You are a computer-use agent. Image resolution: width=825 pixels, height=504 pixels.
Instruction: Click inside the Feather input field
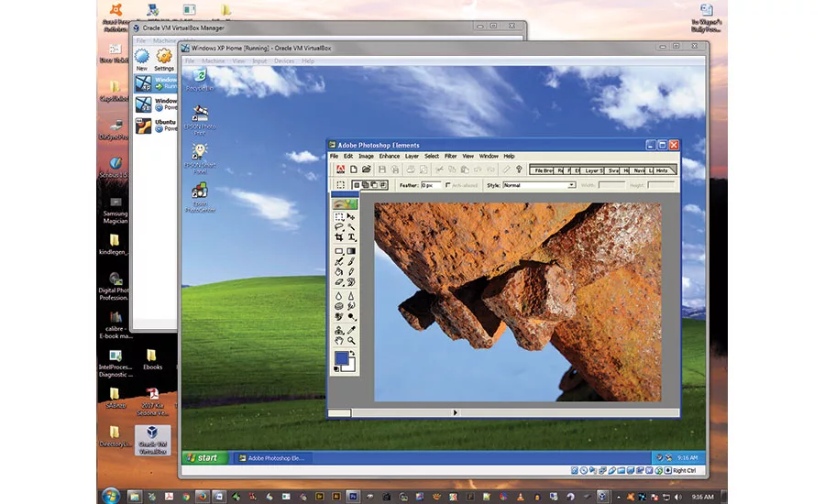[431, 185]
